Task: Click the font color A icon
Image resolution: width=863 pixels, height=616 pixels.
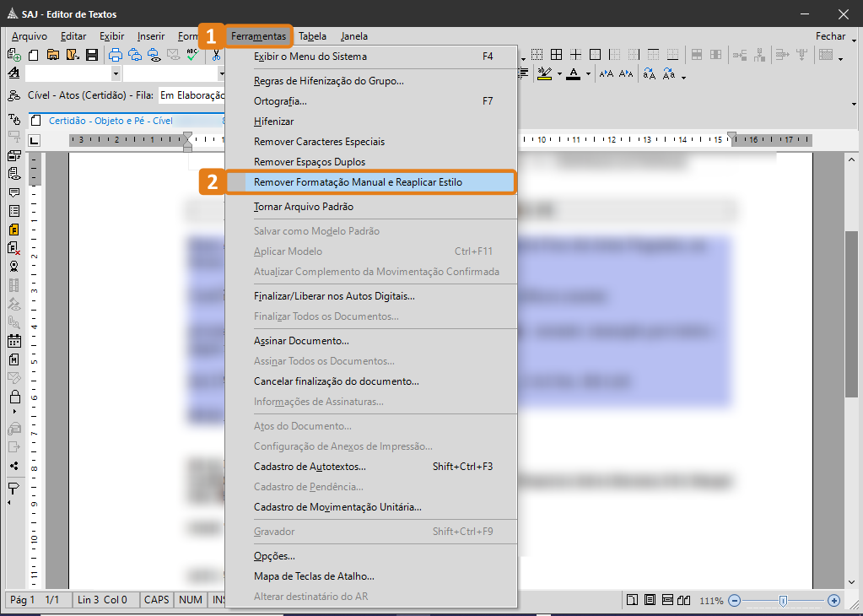Action: [574, 73]
